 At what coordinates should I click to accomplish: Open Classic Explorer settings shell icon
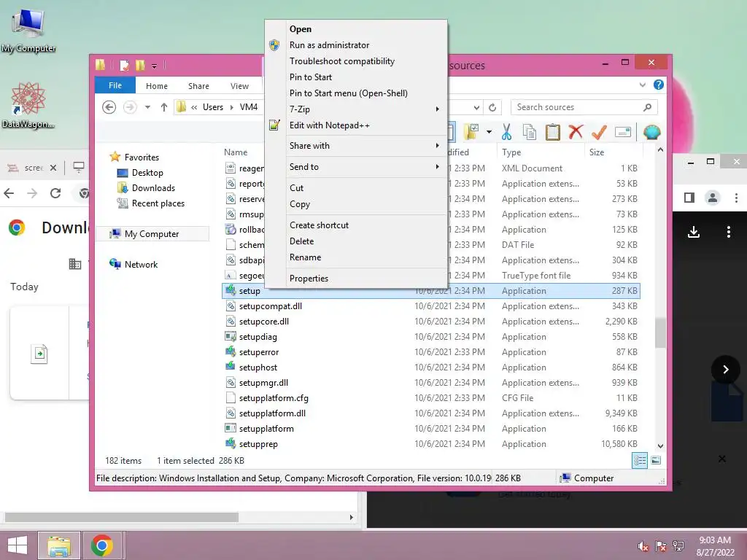(651, 132)
